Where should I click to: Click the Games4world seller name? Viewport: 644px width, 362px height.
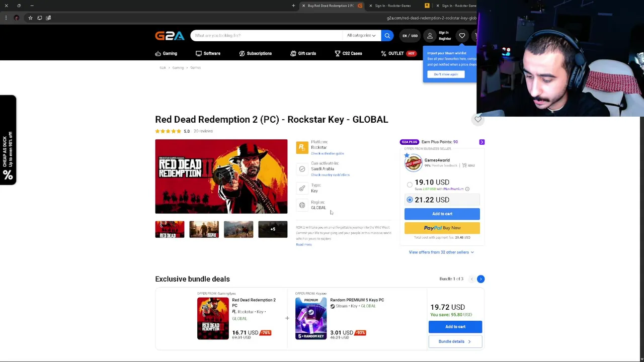pyautogui.click(x=437, y=160)
